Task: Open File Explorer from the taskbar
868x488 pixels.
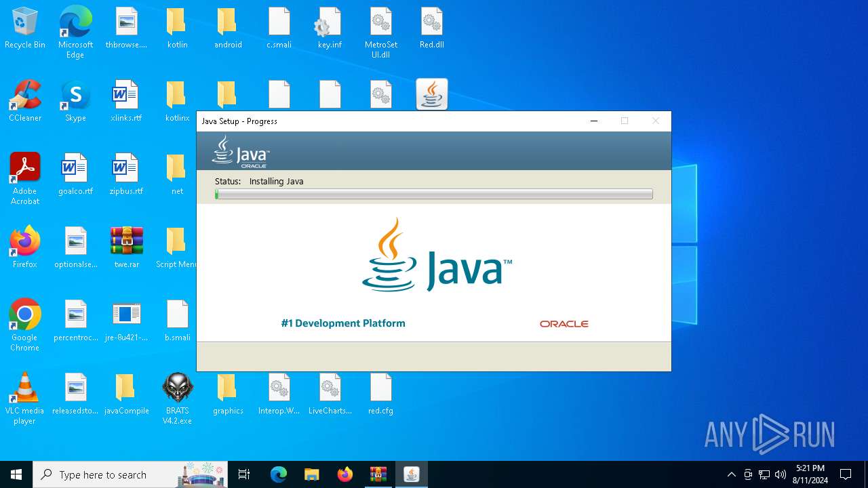Action: point(312,474)
